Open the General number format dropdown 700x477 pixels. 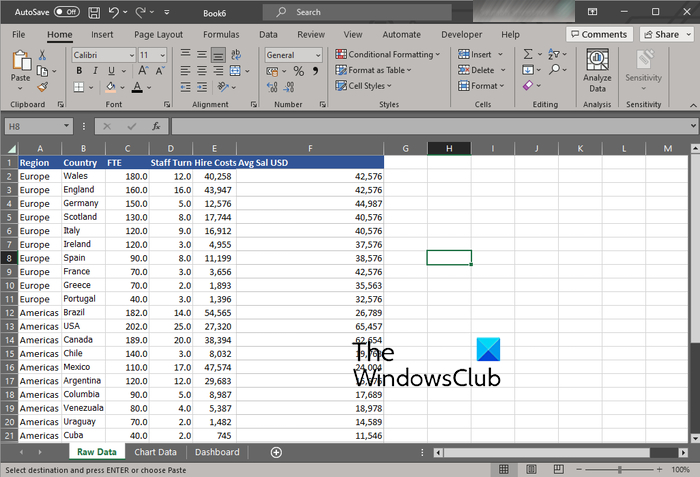coord(295,55)
